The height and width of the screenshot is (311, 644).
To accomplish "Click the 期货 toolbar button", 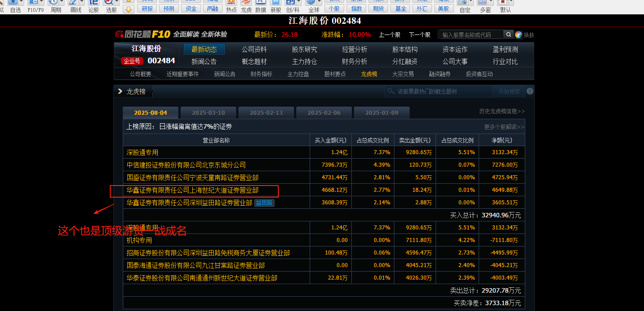I will (378, 9).
